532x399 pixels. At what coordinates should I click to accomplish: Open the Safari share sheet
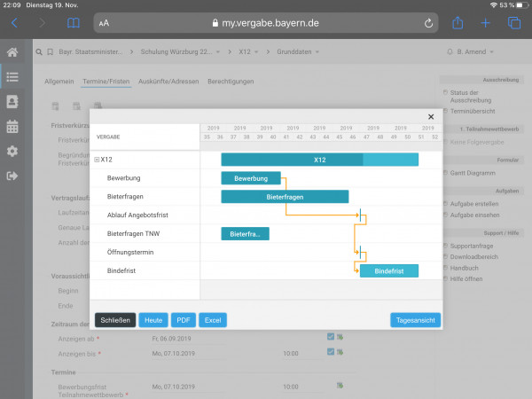[x=458, y=23]
